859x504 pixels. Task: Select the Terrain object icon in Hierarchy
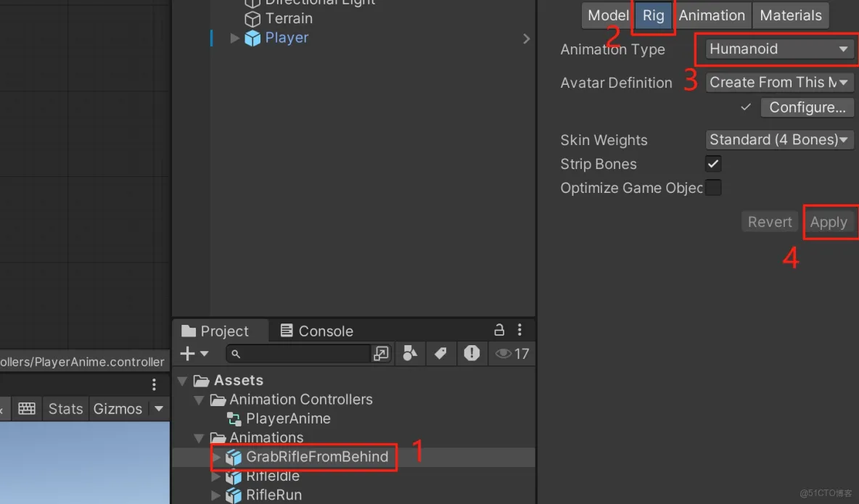[x=252, y=19]
